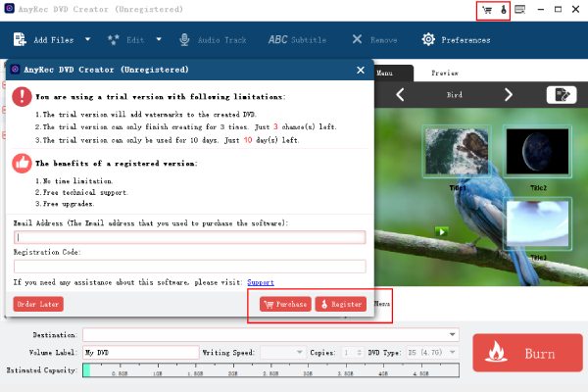Switch to the Menu tab
Viewport: 588px width, 392px height.
[x=392, y=73]
